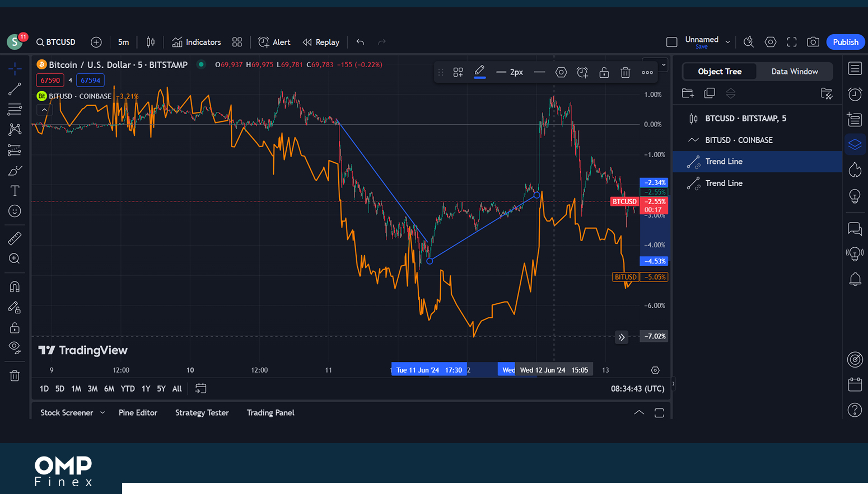This screenshot has width=868, height=494.
Task: Open user profile avatar menu
Action: click(x=15, y=42)
